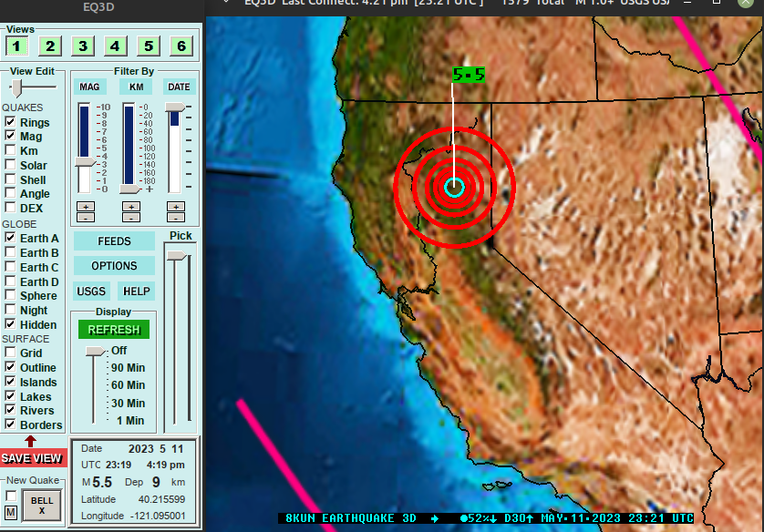
Task: Enable the Earth D globe checkbox
Action: [x=10, y=281]
